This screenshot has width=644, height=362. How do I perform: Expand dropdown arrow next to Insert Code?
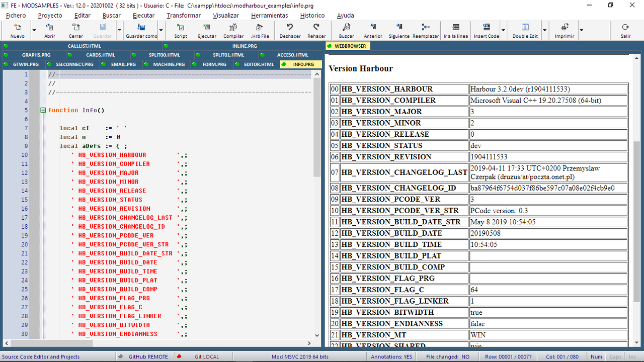coord(504,30)
